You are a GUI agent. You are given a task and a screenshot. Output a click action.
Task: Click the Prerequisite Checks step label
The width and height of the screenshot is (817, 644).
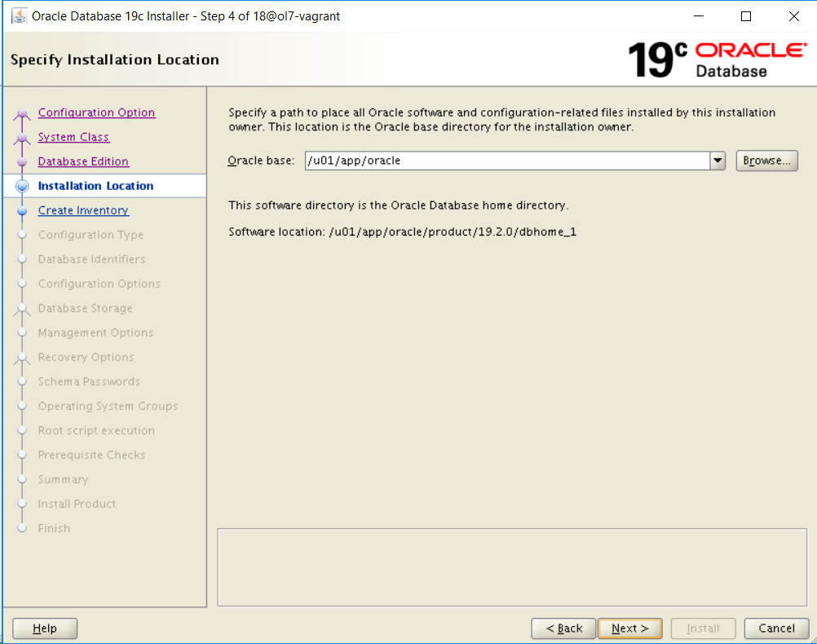pos(91,456)
